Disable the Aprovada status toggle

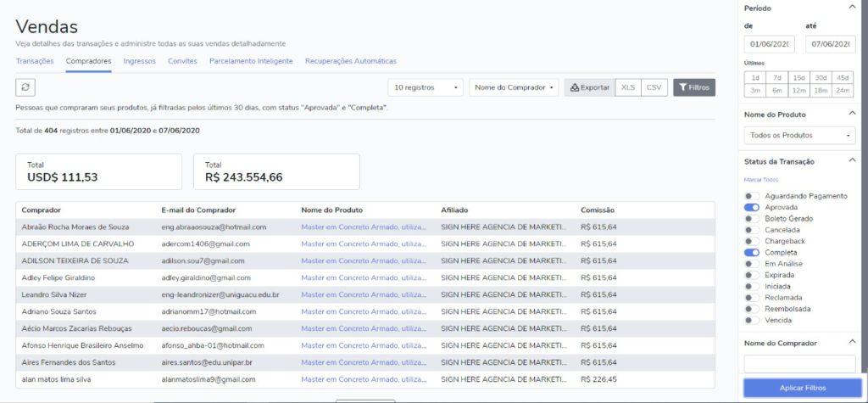(x=751, y=207)
